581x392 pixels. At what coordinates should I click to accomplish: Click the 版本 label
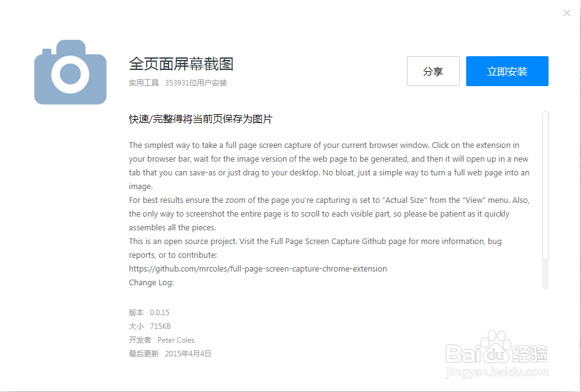[136, 312]
